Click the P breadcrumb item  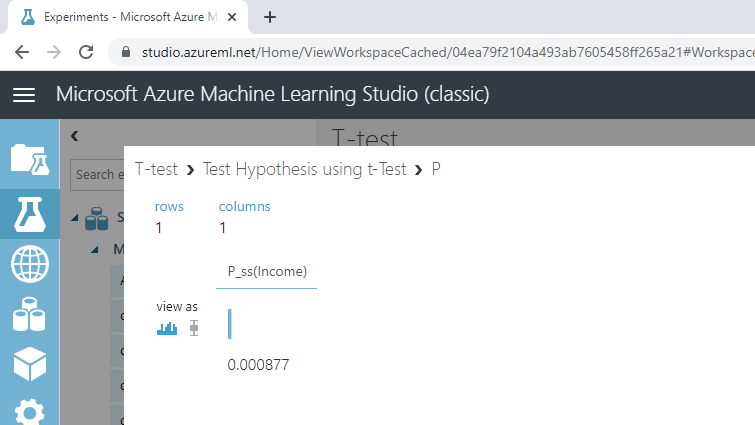pos(436,169)
